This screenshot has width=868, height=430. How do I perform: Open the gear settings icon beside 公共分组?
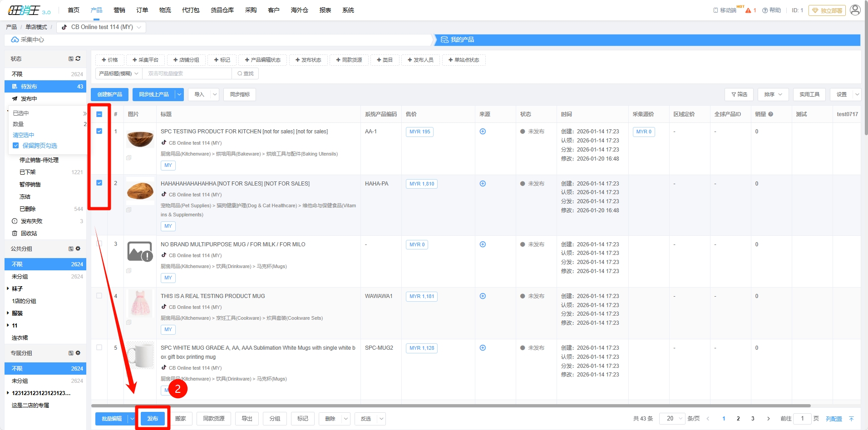(x=78, y=249)
